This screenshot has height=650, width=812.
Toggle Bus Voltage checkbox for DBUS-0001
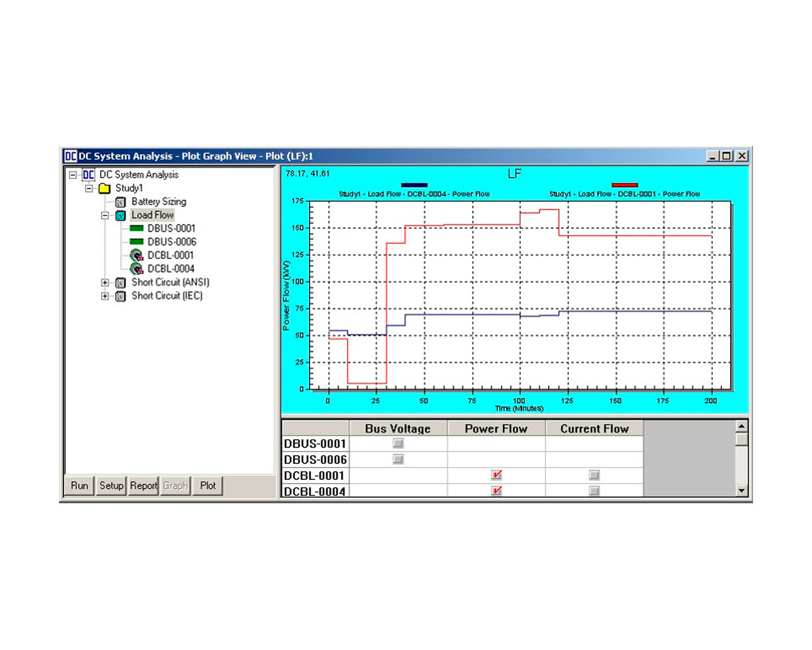tap(398, 443)
